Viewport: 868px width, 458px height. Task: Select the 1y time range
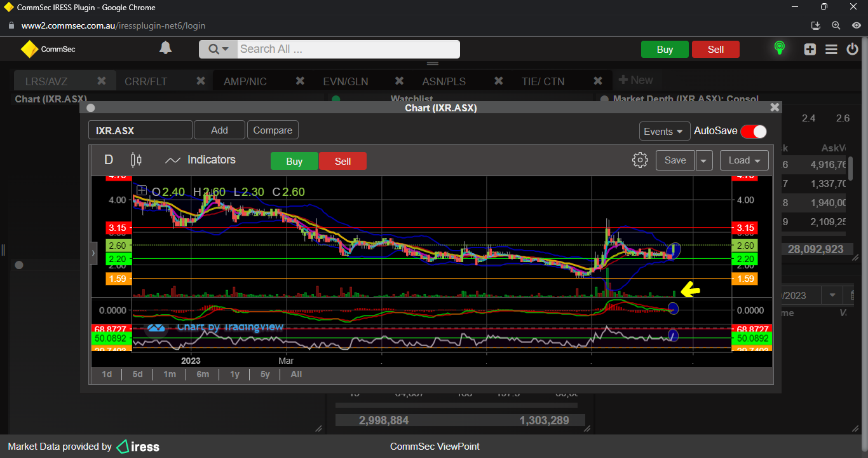(x=234, y=374)
